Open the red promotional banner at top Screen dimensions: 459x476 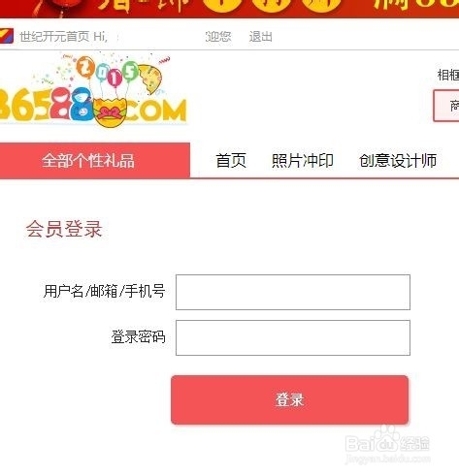pyautogui.click(x=229, y=9)
